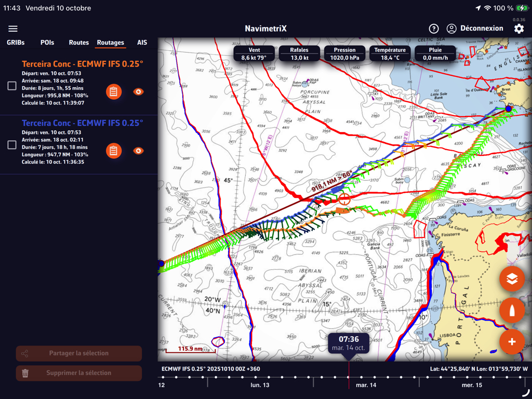Toggle visibility of the blue routing
Viewport: 532px width, 399px height.
(138, 151)
